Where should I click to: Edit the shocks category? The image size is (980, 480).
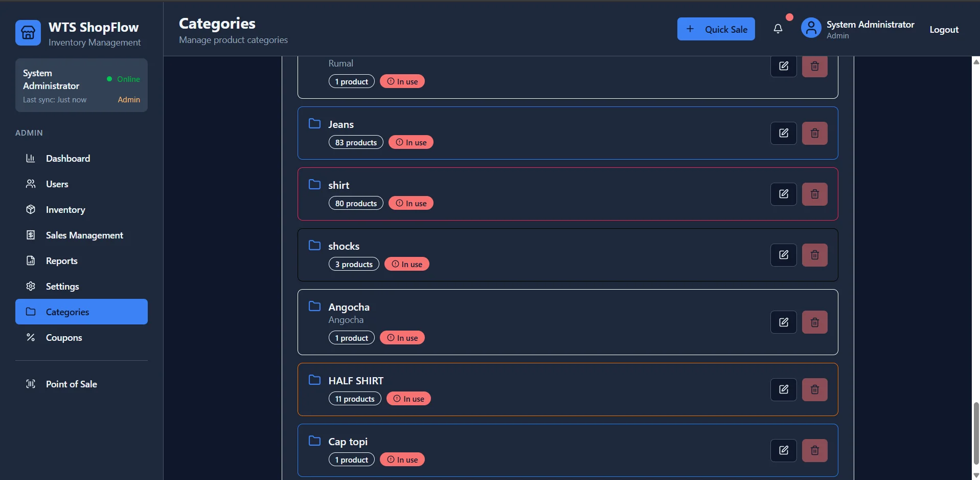783,255
